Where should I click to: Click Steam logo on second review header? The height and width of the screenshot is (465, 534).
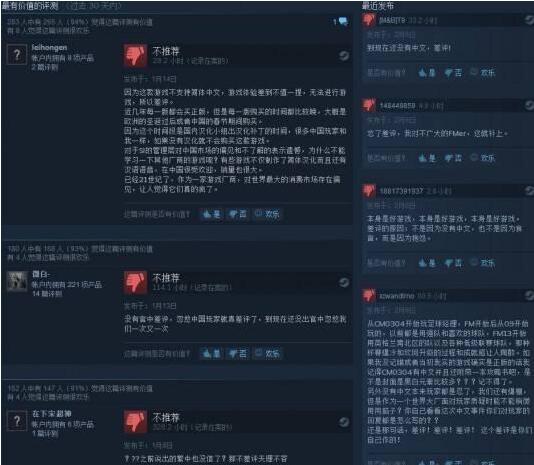point(344,282)
